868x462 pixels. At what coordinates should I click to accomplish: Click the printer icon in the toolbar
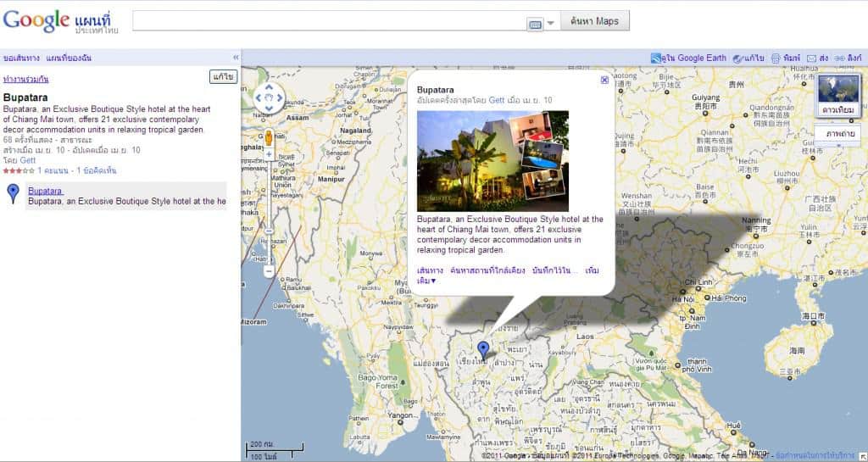tap(776, 58)
